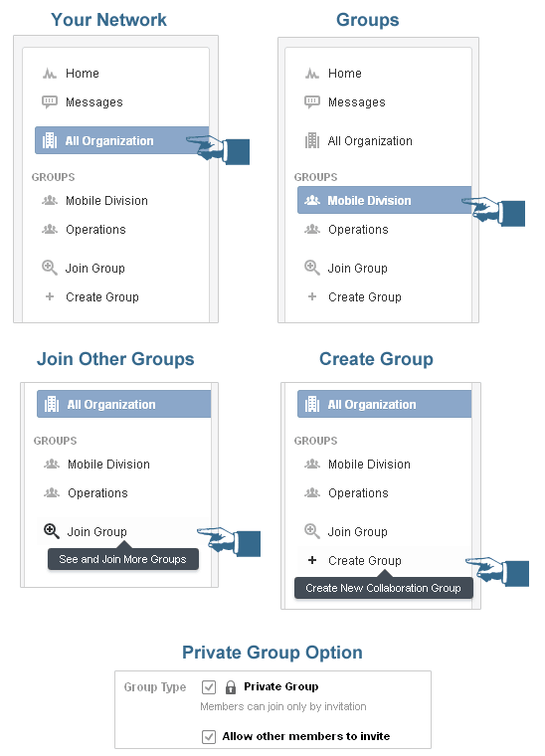The width and height of the screenshot is (545, 756).
Task: Click bold plus icon in Create Group panel
Action: (x=312, y=560)
